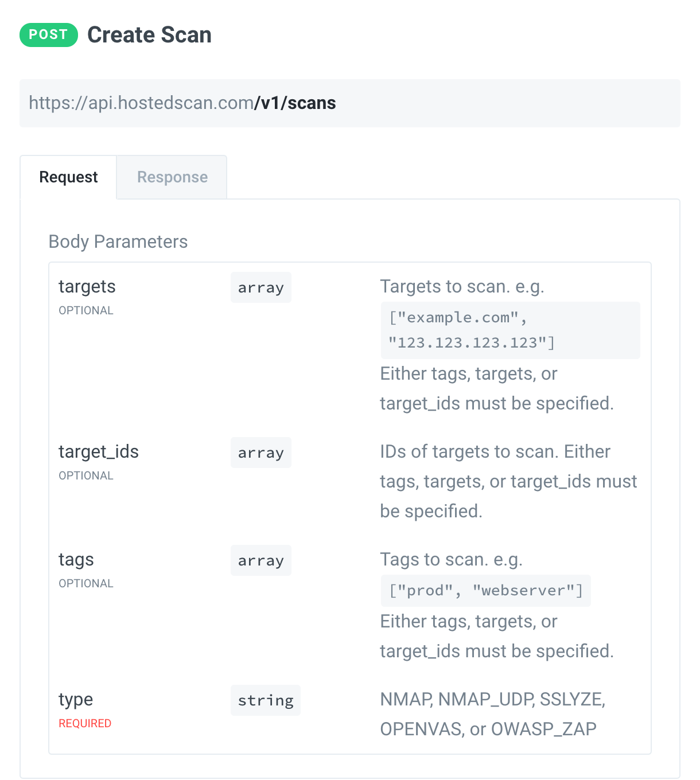Click the Body Parameters heading

click(118, 241)
